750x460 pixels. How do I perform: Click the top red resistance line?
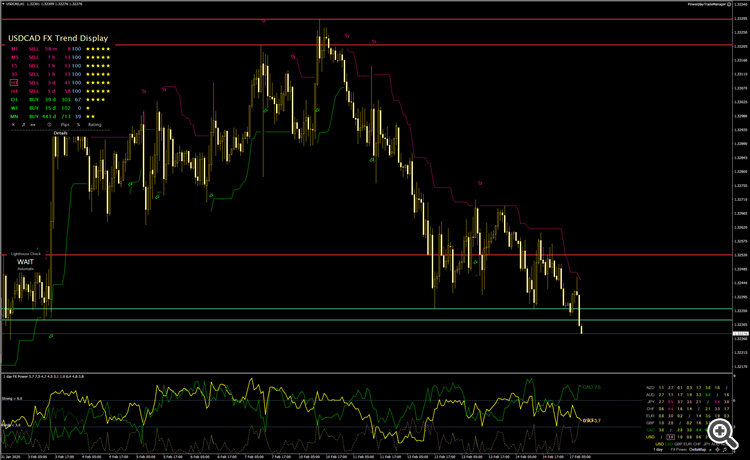click(x=366, y=19)
